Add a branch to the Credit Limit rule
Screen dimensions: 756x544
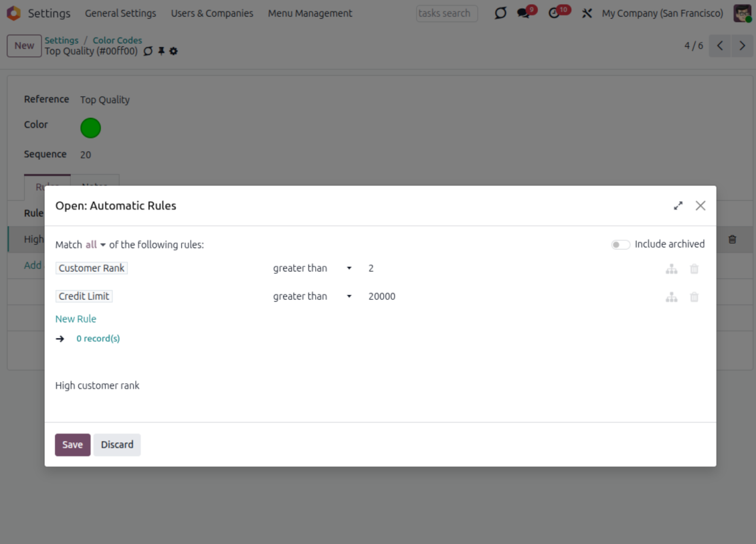tap(671, 296)
